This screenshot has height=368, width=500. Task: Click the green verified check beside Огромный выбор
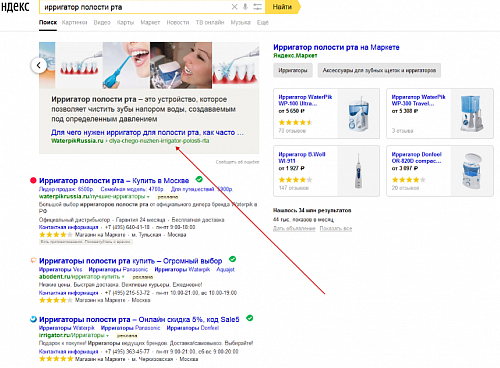pos(232,259)
